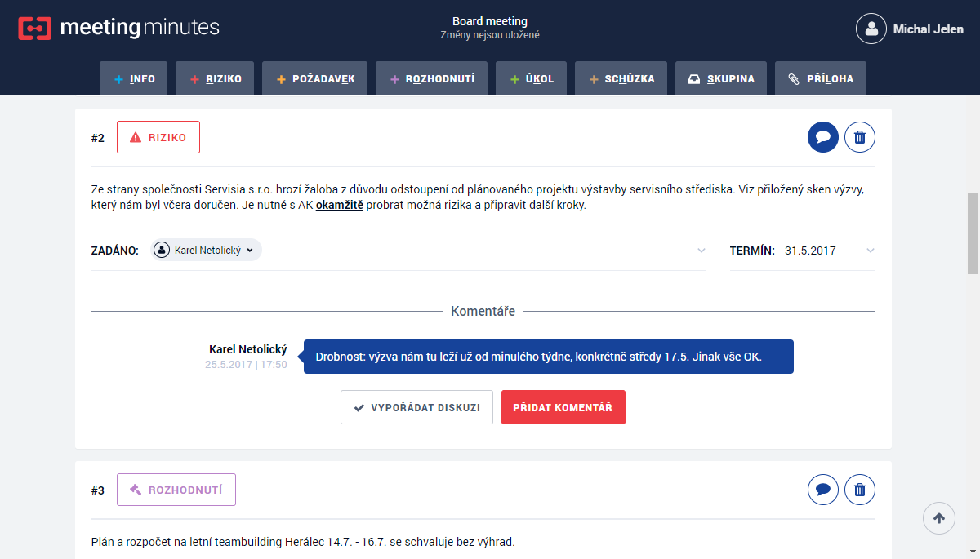Add a new Požadavek item
980x559 pixels.
[315, 79]
